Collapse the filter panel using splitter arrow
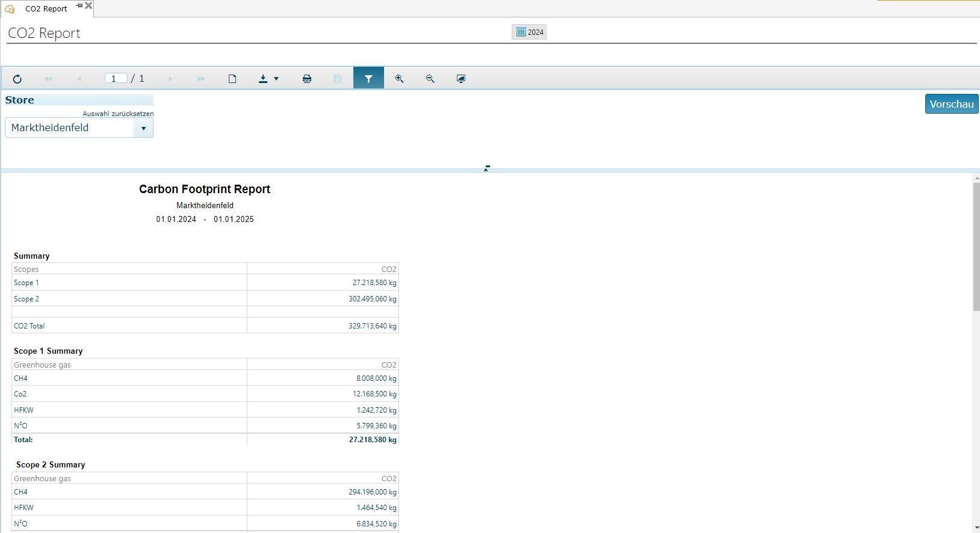 (486, 168)
